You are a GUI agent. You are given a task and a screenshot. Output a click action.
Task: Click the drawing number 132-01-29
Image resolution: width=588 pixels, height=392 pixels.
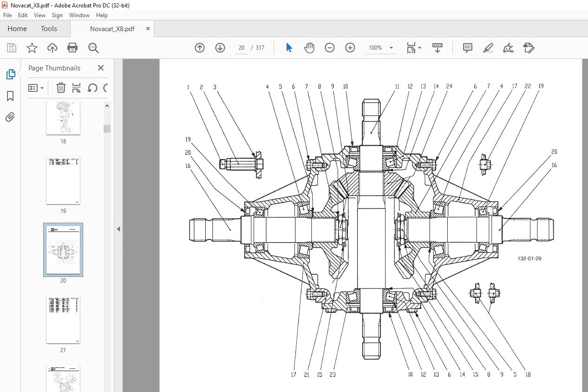point(529,258)
